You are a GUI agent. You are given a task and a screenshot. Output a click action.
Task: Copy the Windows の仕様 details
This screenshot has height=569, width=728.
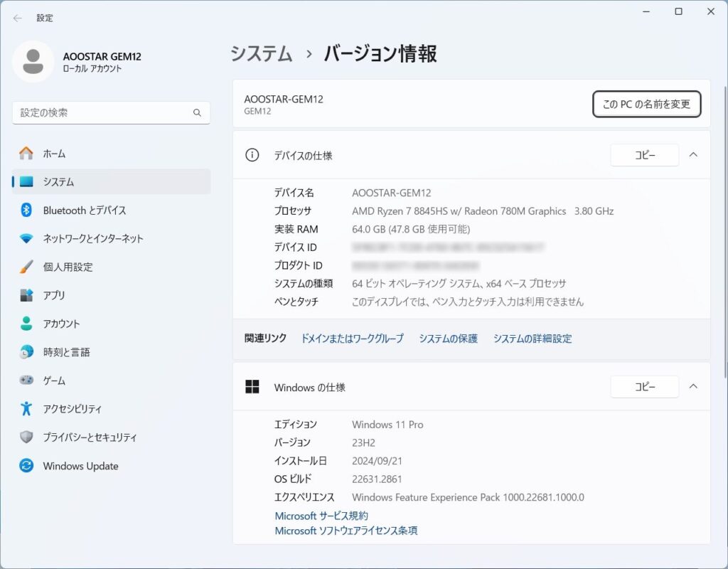click(x=644, y=387)
